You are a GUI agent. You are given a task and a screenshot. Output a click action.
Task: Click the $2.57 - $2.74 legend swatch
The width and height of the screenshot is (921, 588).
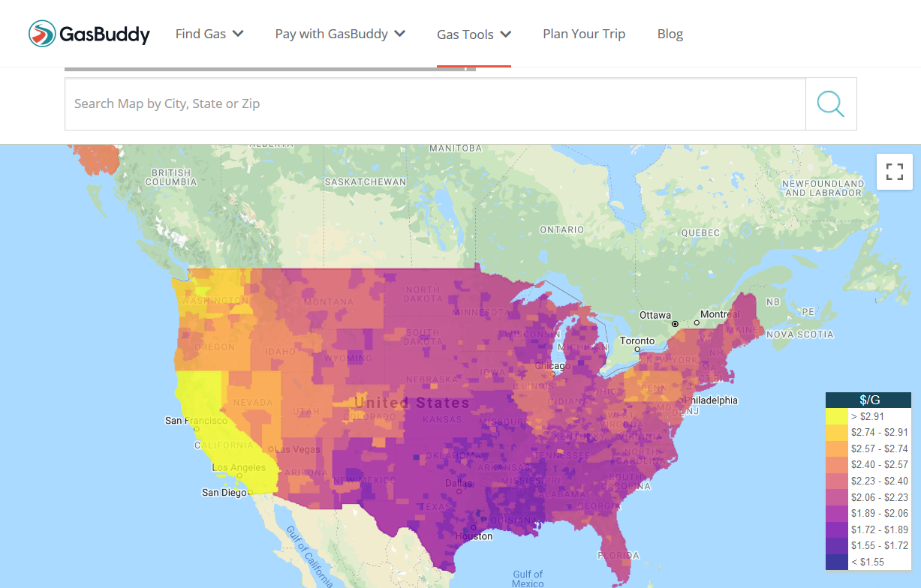pyautogui.click(x=837, y=448)
